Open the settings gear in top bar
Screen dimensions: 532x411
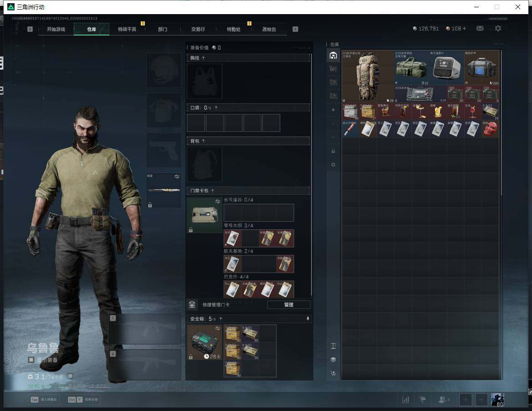(498, 29)
